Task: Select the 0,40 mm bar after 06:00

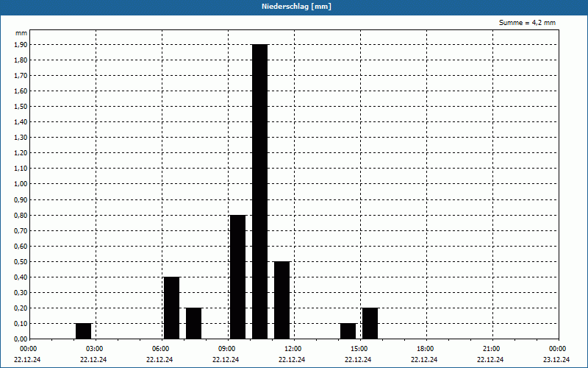Action: pyautogui.click(x=172, y=308)
